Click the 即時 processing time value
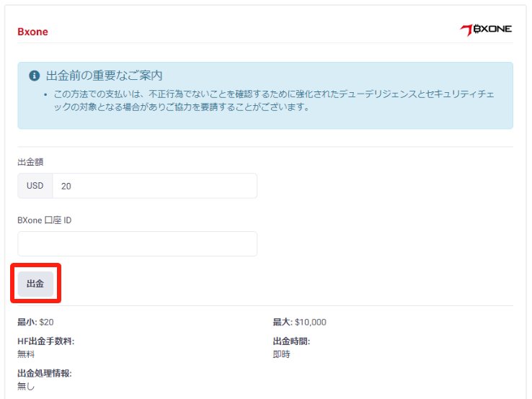The height and width of the screenshot is (399, 532). pyautogui.click(x=281, y=354)
